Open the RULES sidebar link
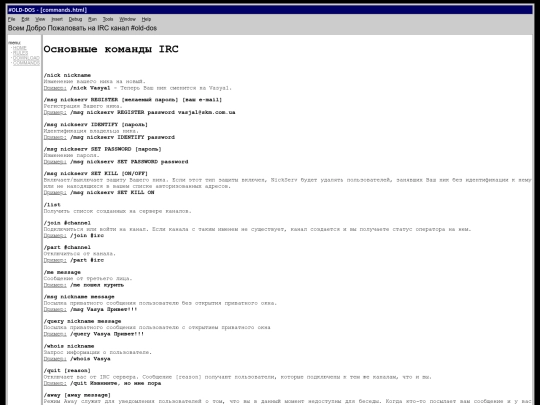Image resolution: width=540 pixels, height=405 pixels. 20,53
